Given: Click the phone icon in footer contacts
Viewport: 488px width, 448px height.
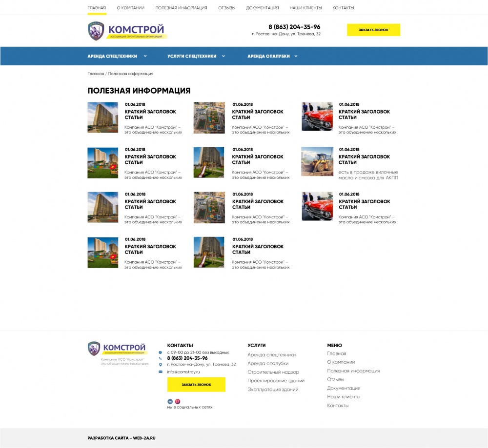Looking at the screenshot, I should pos(161,358).
